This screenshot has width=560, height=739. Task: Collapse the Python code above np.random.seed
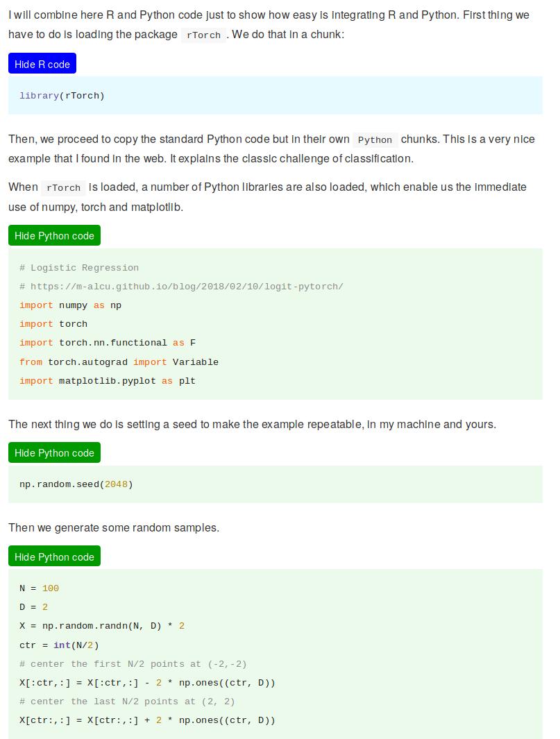pos(54,453)
